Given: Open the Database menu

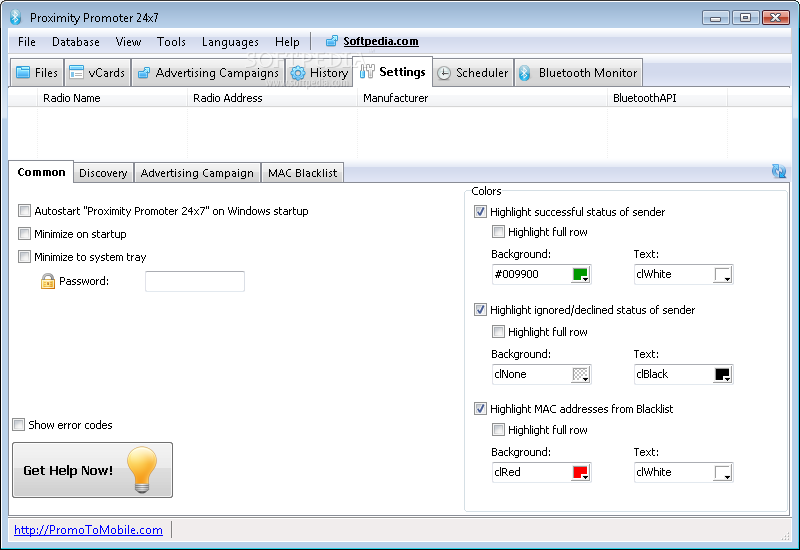Looking at the screenshot, I should point(76,42).
